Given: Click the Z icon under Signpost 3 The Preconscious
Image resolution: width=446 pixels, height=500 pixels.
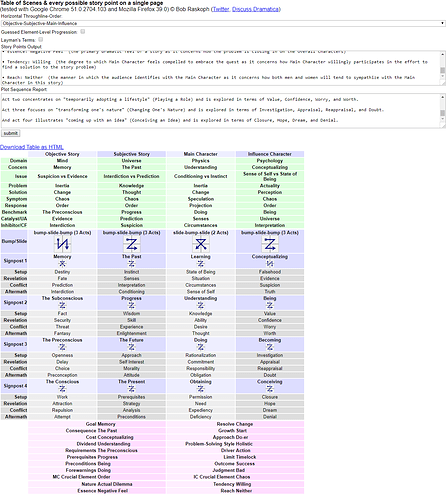Looking at the screenshot, I should [x=62, y=347].
